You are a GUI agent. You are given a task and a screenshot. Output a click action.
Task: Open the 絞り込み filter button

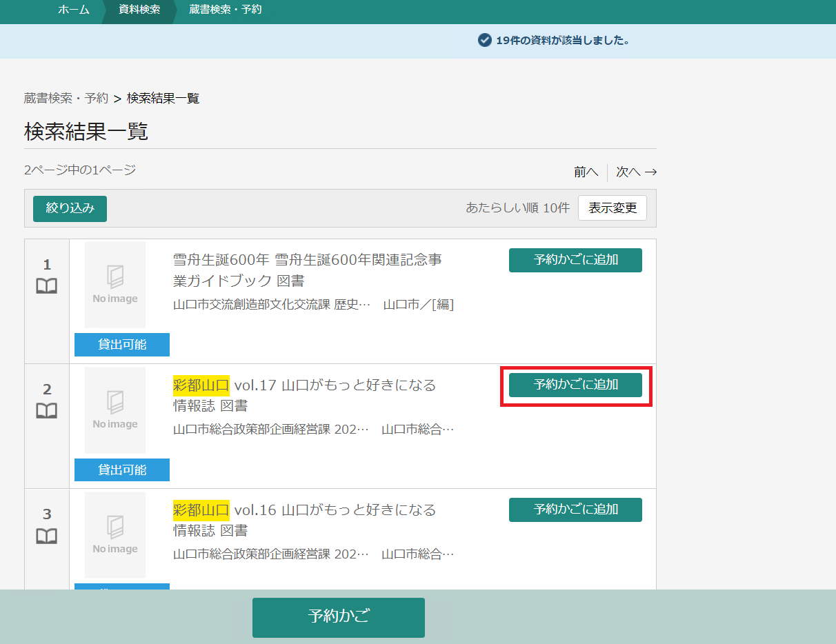tap(70, 208)
